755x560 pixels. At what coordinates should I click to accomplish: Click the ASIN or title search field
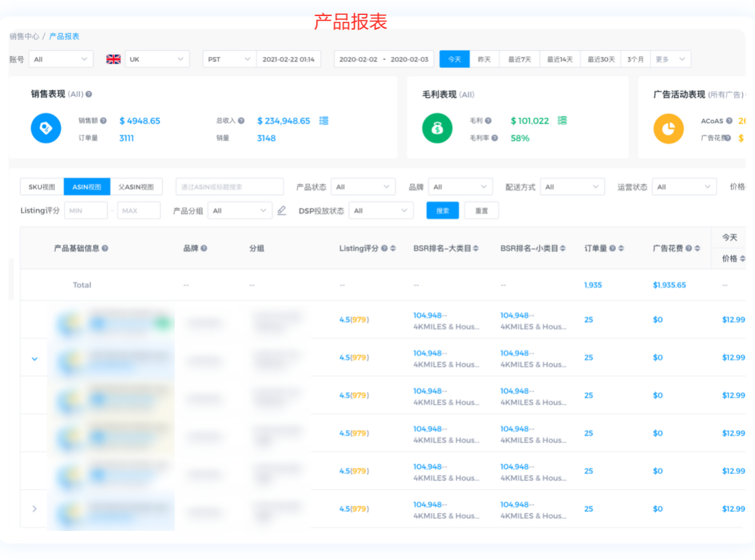tap(229, 187)
